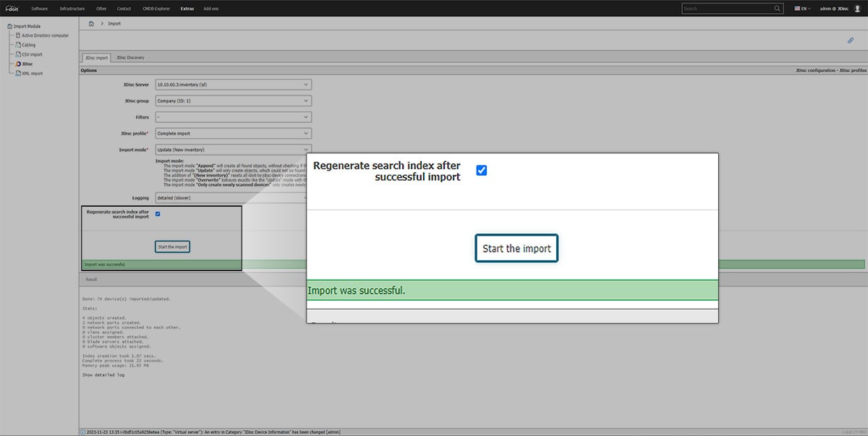Click the magnifier icon in search box
868x436 pixels.
click(x=778, y=9)
